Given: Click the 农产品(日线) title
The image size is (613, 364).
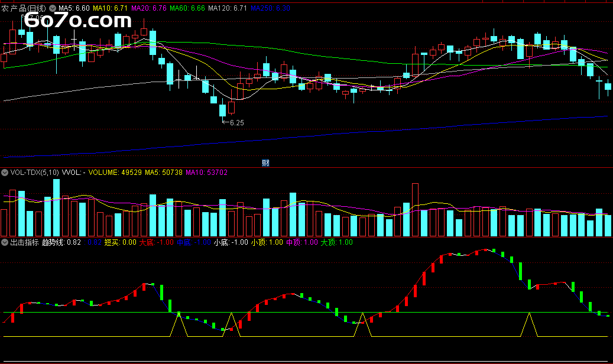Looking at the screenshot, I should coord(24,8).
